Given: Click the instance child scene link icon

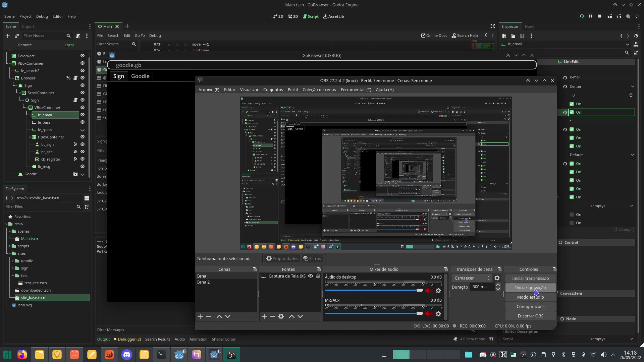Looking at the screenshot, I should [17, 36].
